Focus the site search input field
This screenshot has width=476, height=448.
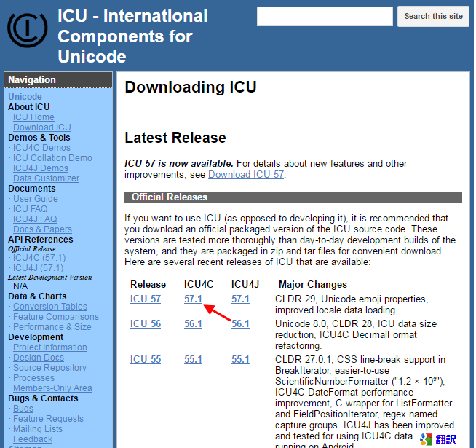(x=325, y=17)
